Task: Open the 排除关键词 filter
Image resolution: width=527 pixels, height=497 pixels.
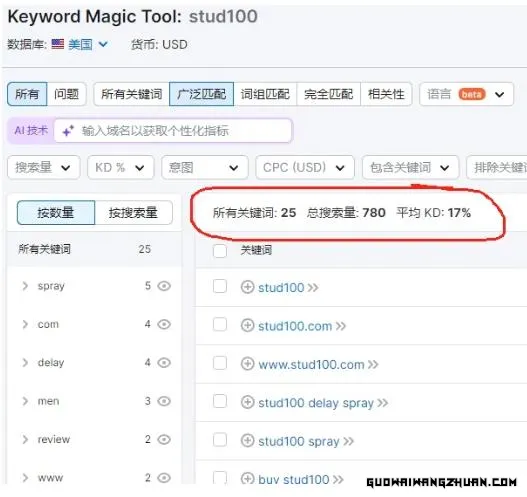Action: [x=497, y=167]
